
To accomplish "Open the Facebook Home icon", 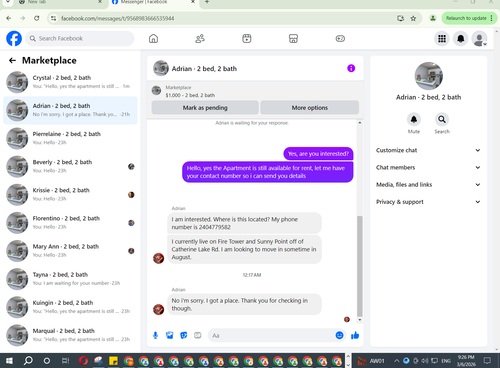I will pyautogui.click(x=153, y=39).
